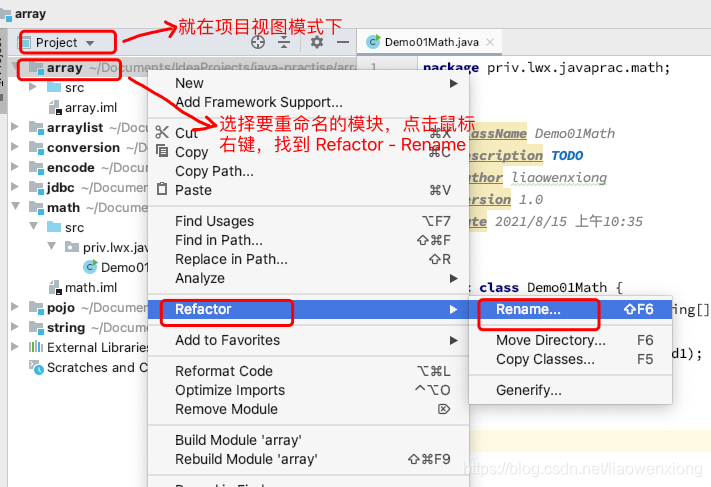Choose Add Framework Support...

[x=308, y=102]
